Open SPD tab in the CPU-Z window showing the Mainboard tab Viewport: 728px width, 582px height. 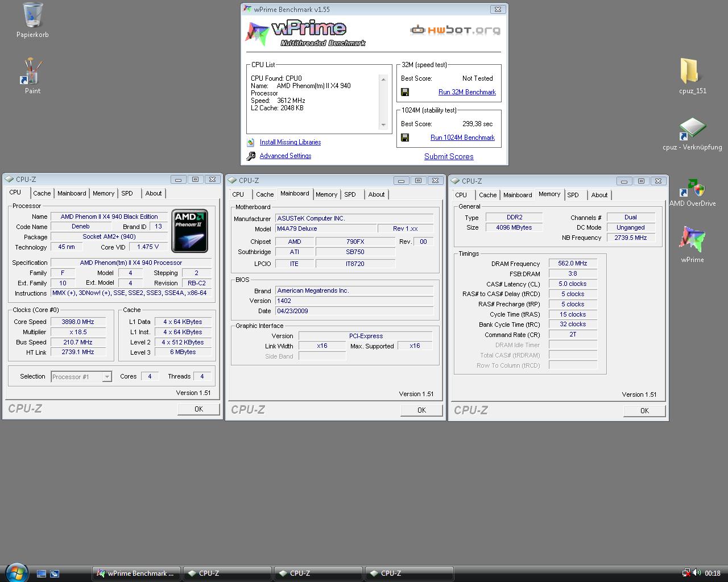tap(350, 194)
